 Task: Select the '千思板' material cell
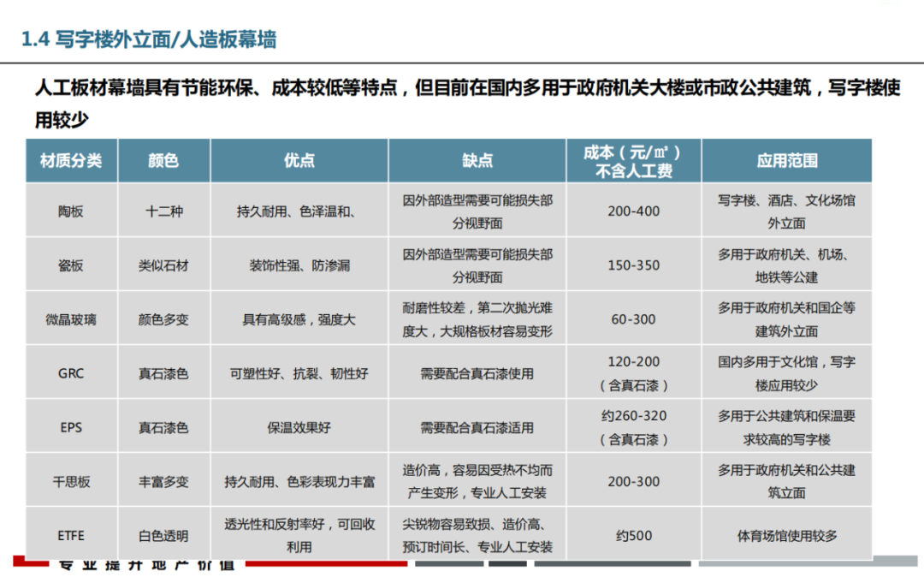pyautogui.click(x=71, y=481)
